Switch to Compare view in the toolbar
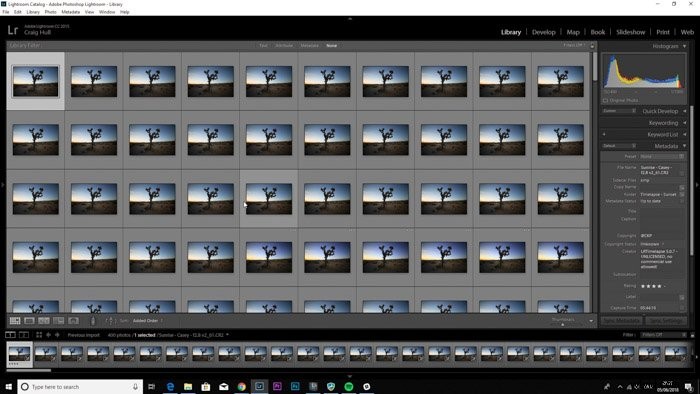The width and height of the screenshot is (700, 394). (44, 320)
